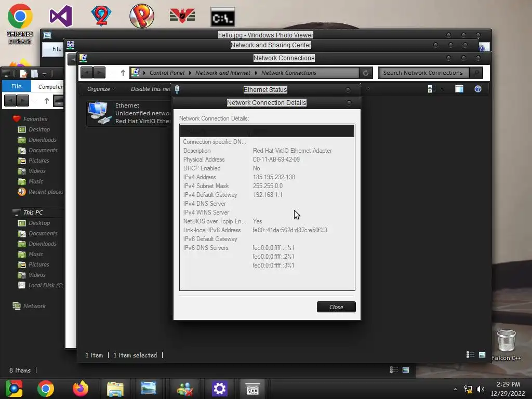
Task: Go up one folder in the File Explorer window
Action: tap(46, 101)
